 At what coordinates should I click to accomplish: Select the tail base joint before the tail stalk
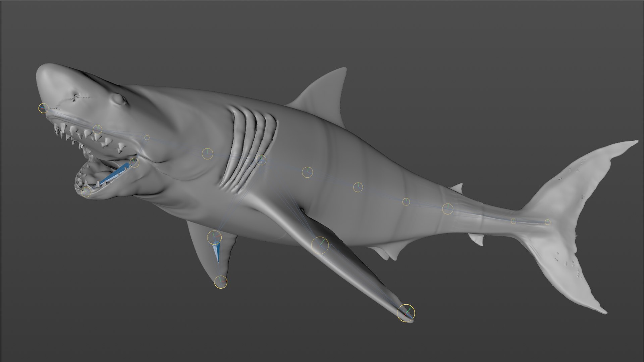click(447, 209)
